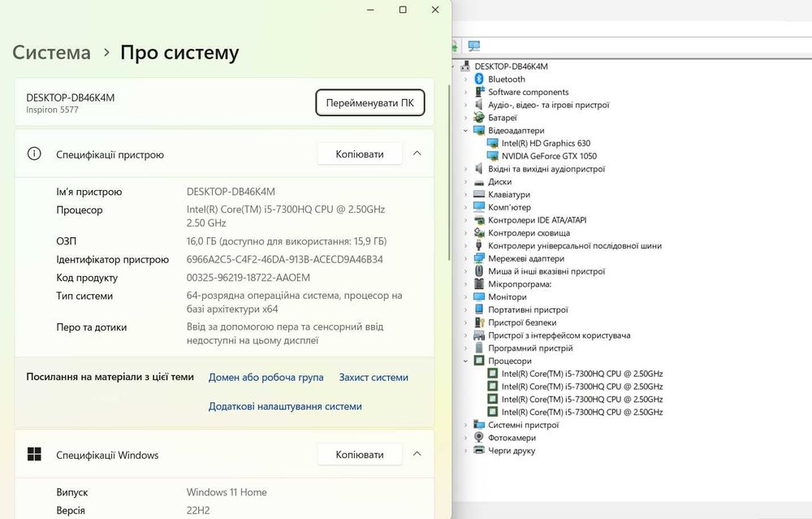812x519 pixels.
Task: Click Bluetooth icon in Device Manager tree
Action: tap(479, 79)
